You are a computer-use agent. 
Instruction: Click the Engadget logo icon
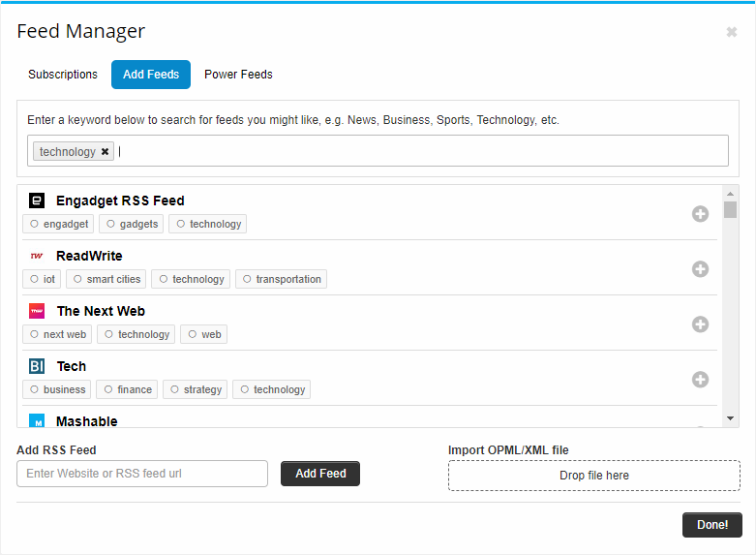(37, 200)
